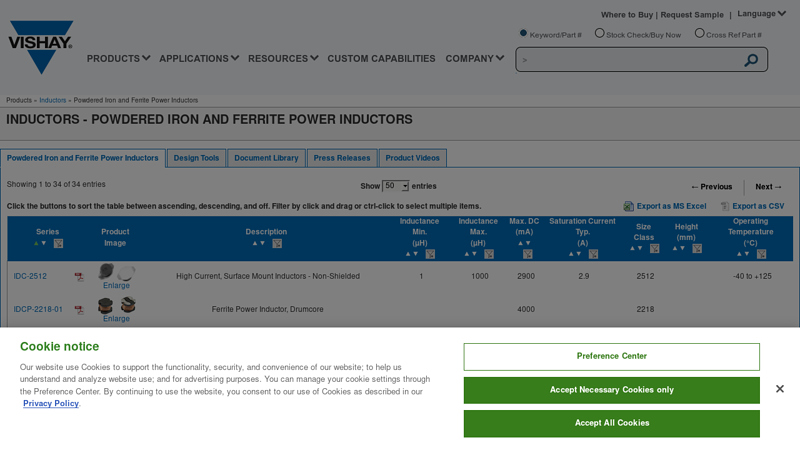Click the IDC-2512 product thumbnail

click(117, 272)
